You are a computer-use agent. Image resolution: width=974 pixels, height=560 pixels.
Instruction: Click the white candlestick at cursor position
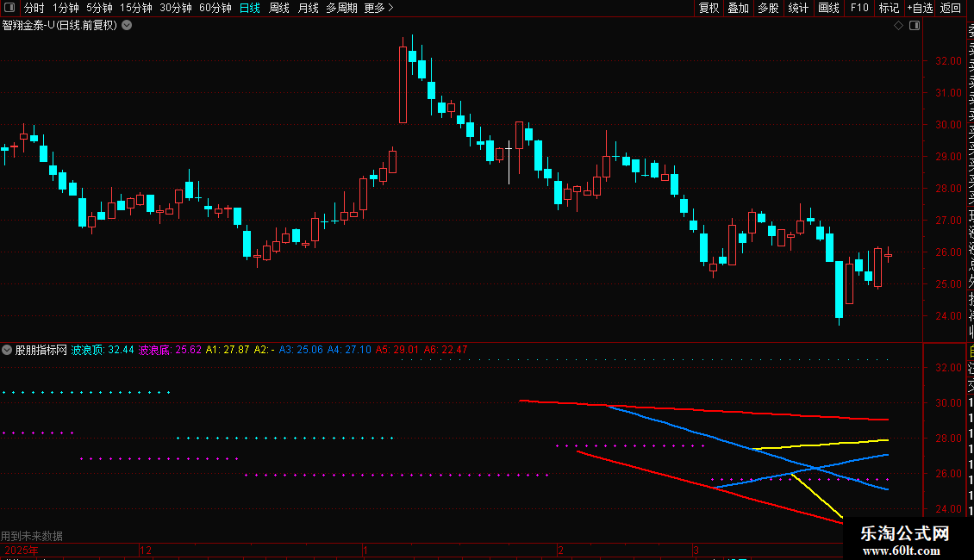(x=509, y=163)
